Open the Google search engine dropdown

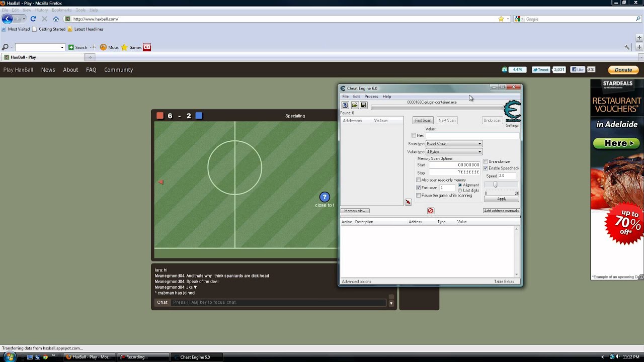coord(522,19)
